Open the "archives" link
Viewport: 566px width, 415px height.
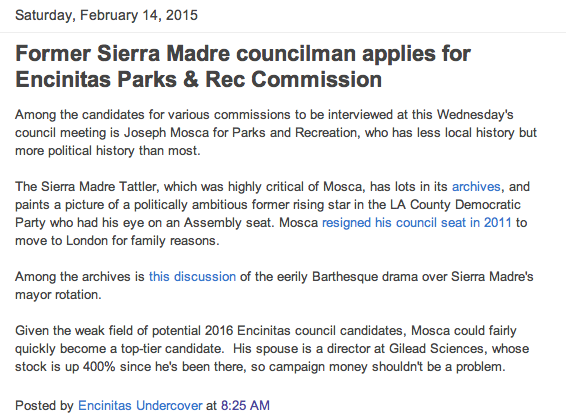tap(476, 187)
